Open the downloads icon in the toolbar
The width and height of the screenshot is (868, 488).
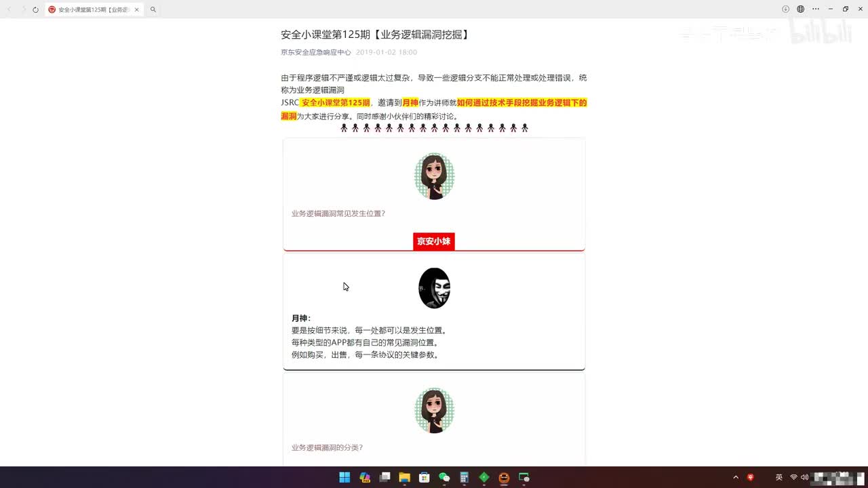pyautogui.click(x=785, y=9)
